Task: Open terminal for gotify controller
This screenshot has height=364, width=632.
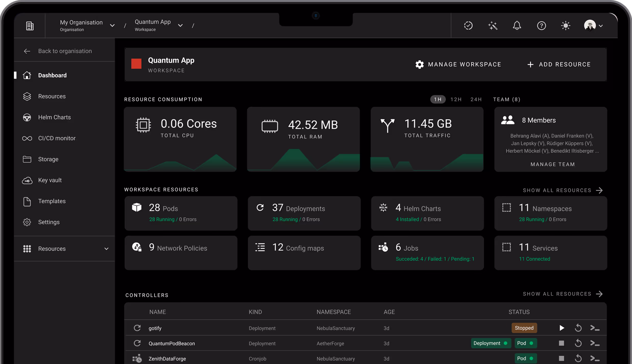Action: 595,328
